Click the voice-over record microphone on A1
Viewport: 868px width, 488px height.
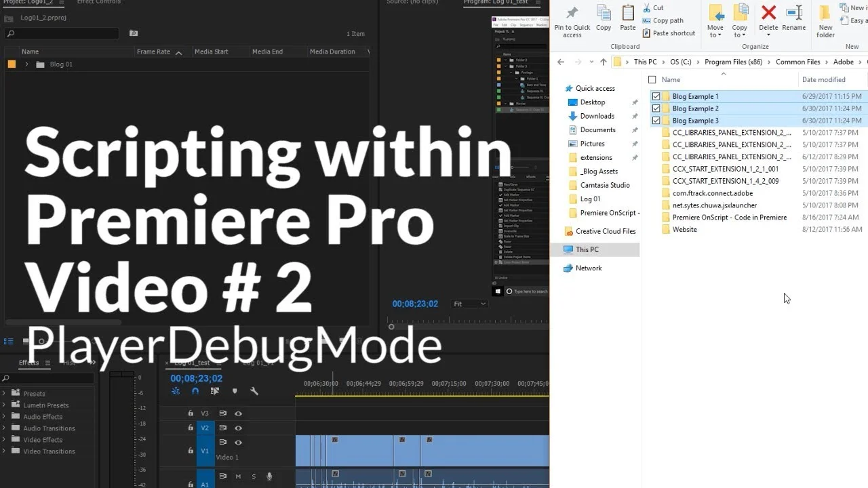pos(269,476)
